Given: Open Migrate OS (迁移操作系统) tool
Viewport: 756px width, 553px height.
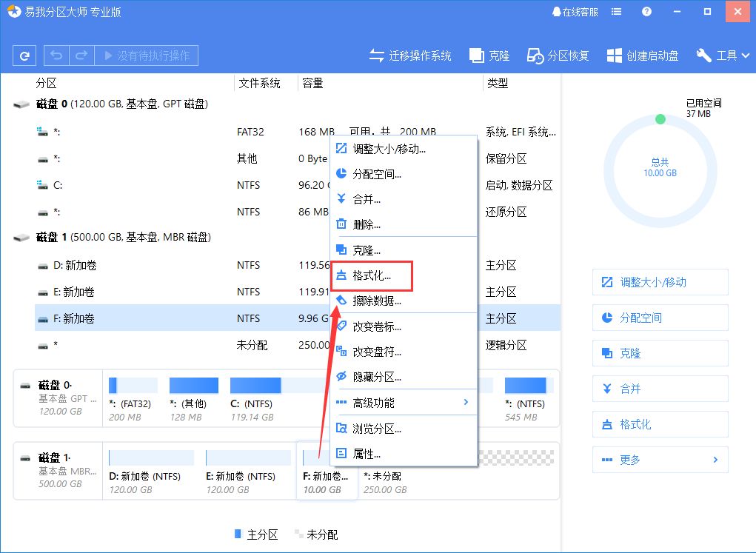Looking at the screenshot, I should click(410, 56).
